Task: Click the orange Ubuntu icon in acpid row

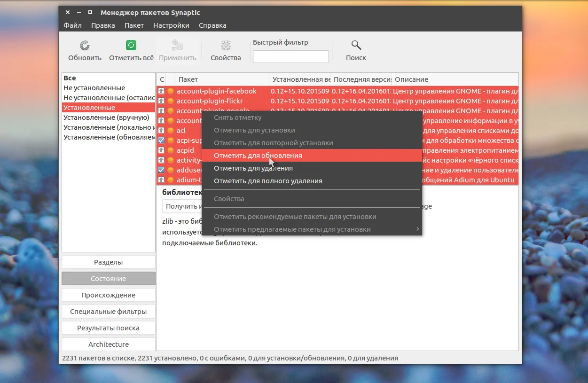Action: pyautogui.click(x=171, y=150)
